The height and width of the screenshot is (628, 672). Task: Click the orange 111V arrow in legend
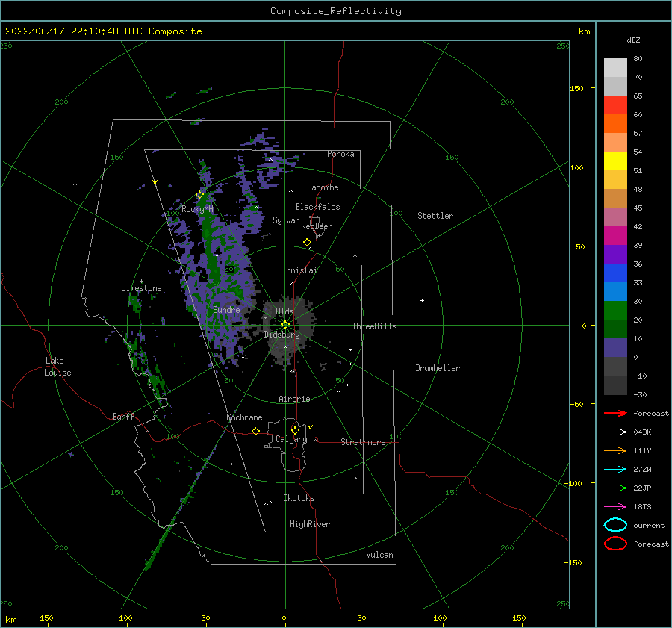615,450
